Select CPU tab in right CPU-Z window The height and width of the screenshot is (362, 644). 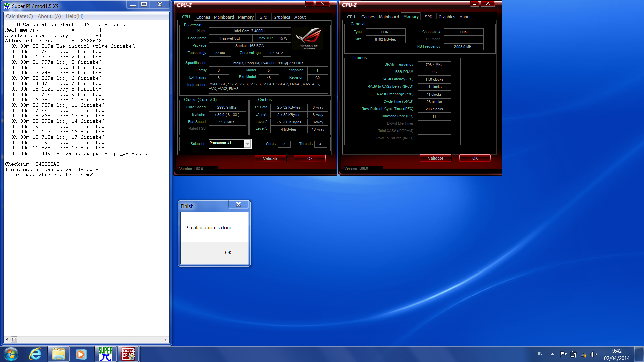point(351,17)
